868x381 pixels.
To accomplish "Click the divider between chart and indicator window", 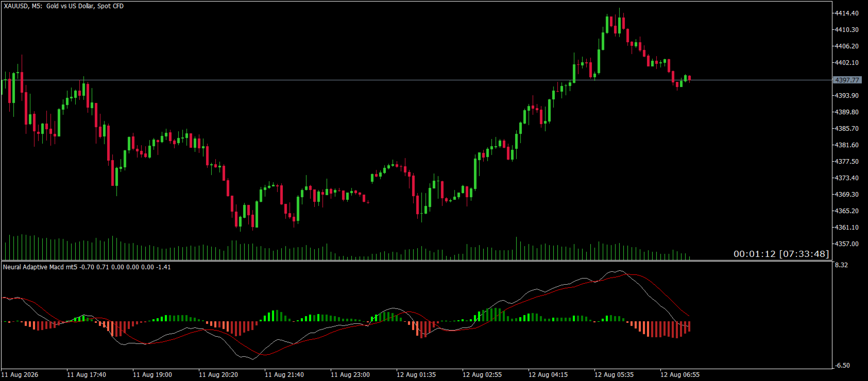I will pyautogui.click(x=416, y=261).
